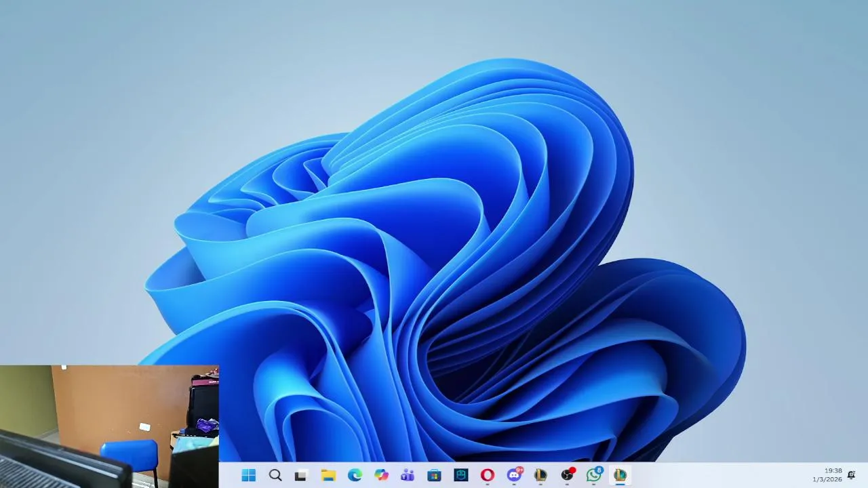
Task: Open Microsoft Teams icon
Action: point(408,475)
